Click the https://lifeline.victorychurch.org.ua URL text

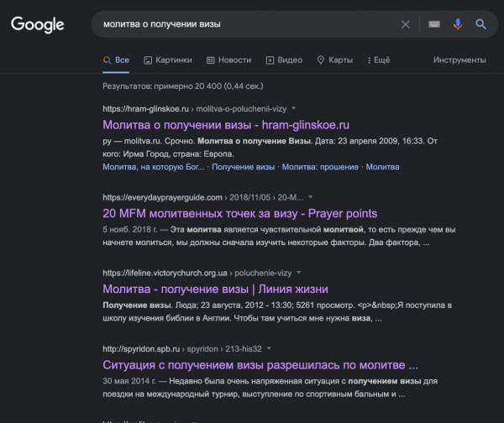(x=165, y=273)
